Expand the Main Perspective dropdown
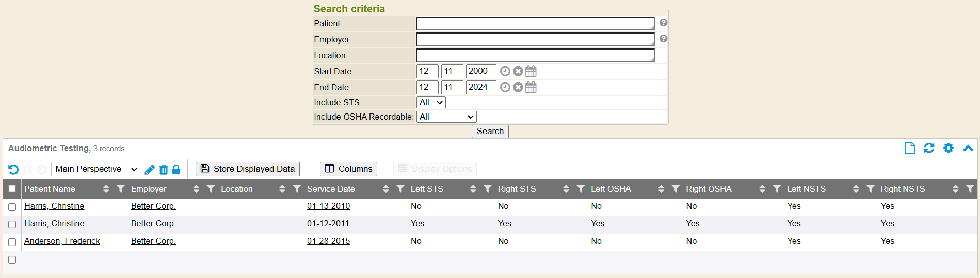This screenshot has width=980, height=278. [x=96, y=169]
